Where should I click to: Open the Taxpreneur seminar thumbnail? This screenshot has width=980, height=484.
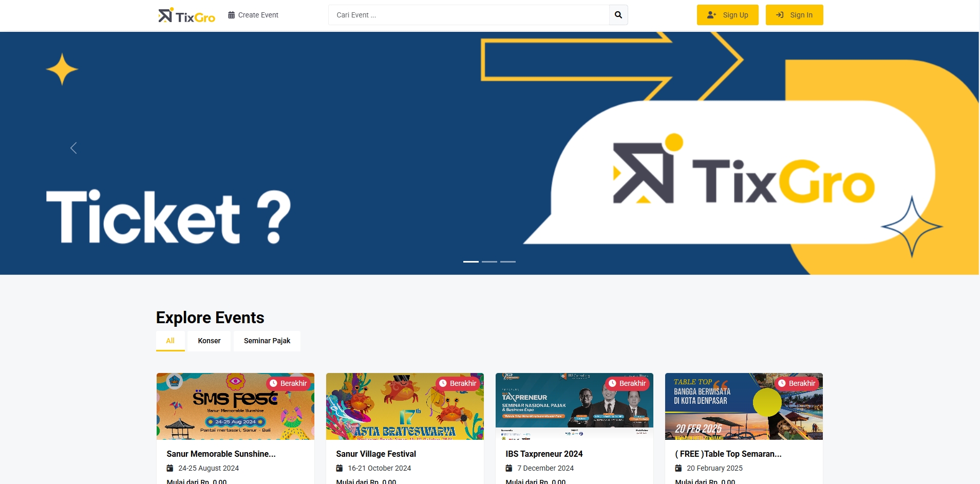click(x=574, y=406)
